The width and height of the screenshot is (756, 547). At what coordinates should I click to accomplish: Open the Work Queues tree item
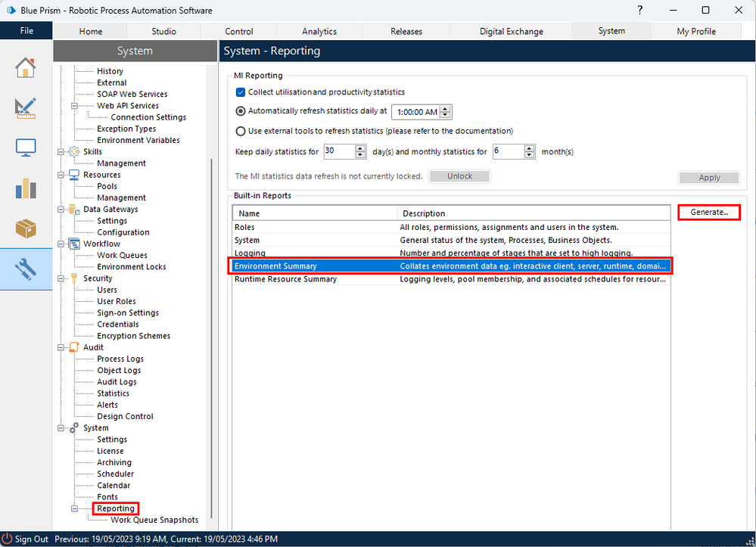point(122,256)
